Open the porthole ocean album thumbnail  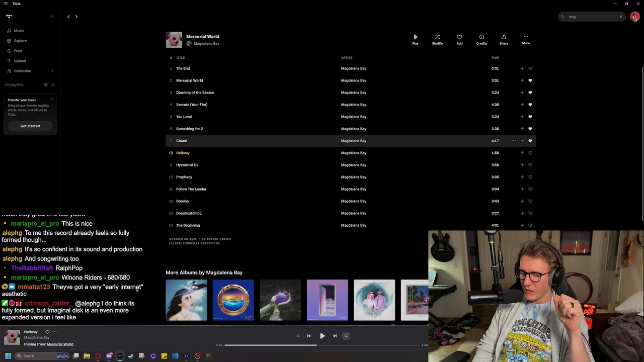(233, 300)
